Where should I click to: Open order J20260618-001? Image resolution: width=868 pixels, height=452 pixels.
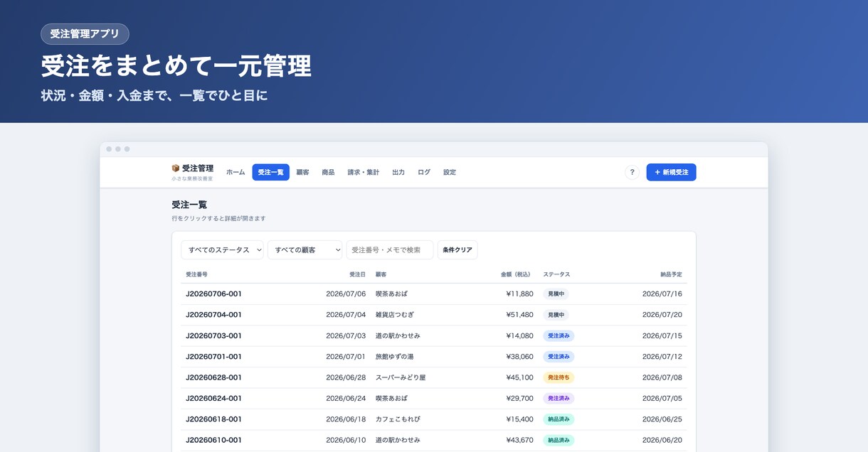(434, 419)
